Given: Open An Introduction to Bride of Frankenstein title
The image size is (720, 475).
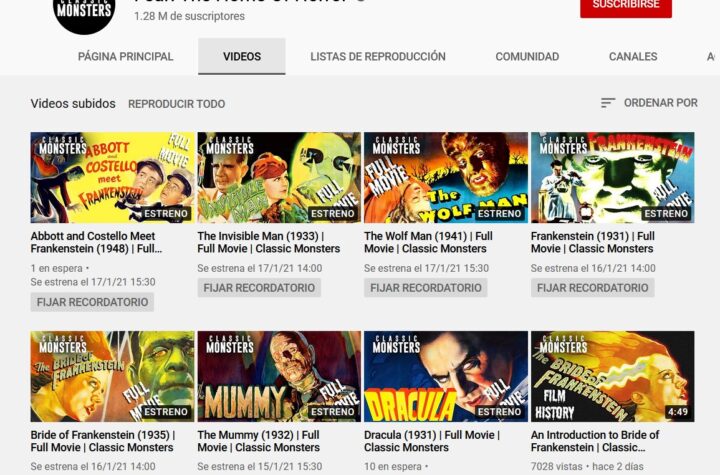Looking at the screenshot, I should 595,441.
